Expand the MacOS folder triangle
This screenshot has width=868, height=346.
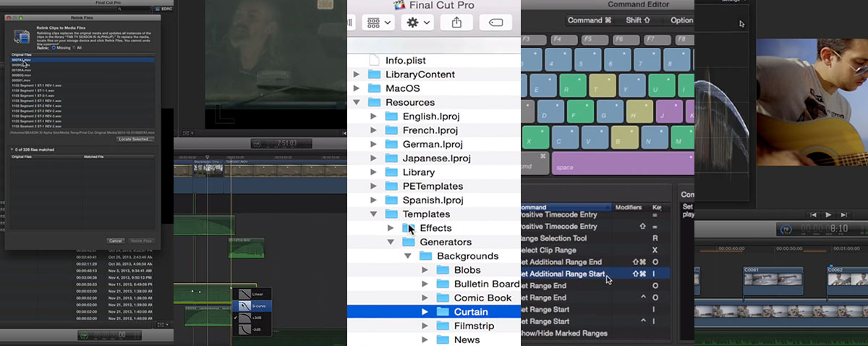coord(356,88)
